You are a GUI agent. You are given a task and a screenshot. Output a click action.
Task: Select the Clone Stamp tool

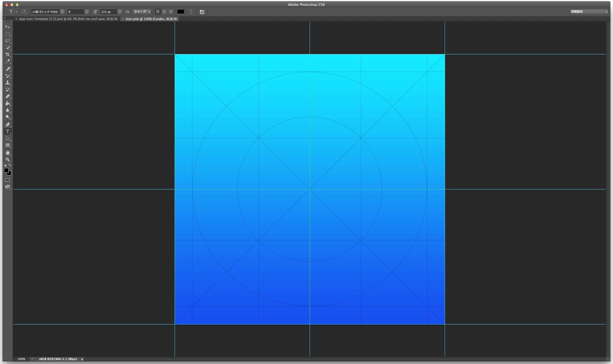tap(8, 83)
